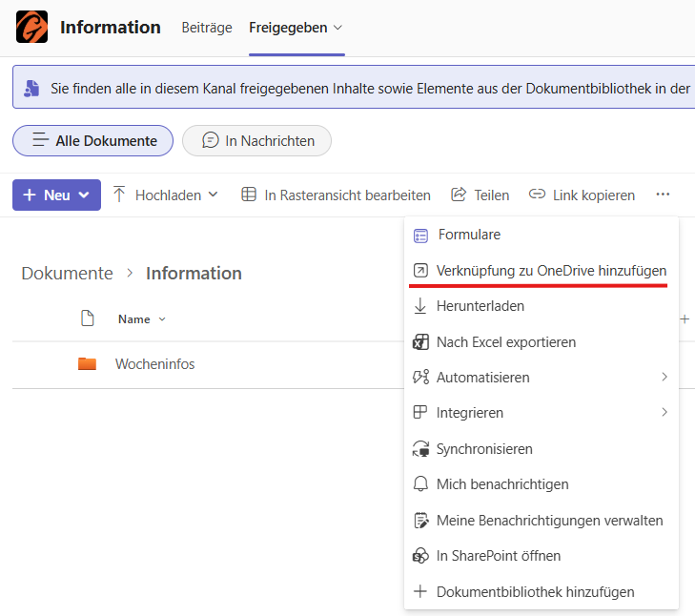The width and height of the screenshot is (695, 616).
Task: Select Formulare from the menu
Action: click(468, 235)
